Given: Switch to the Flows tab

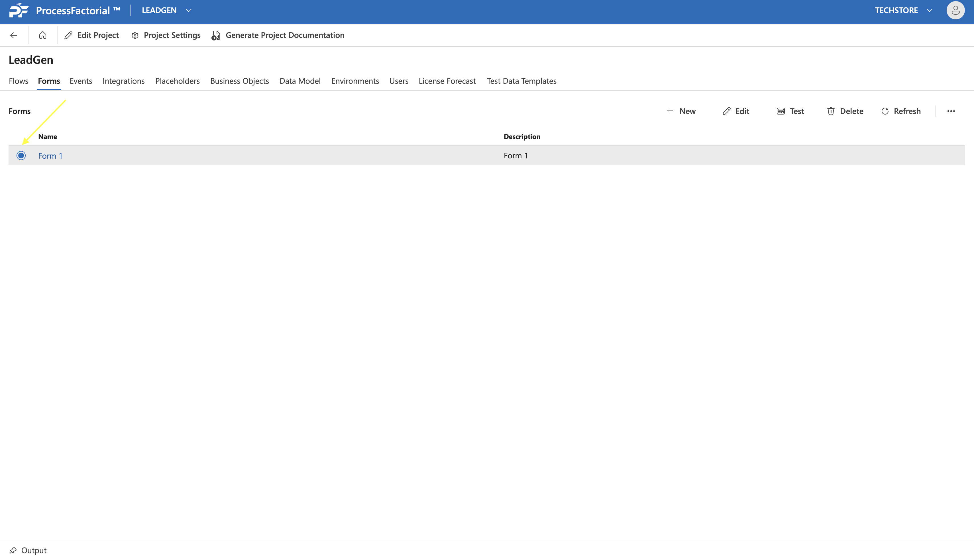Looking at the screenshot, I should click(19, 81).
